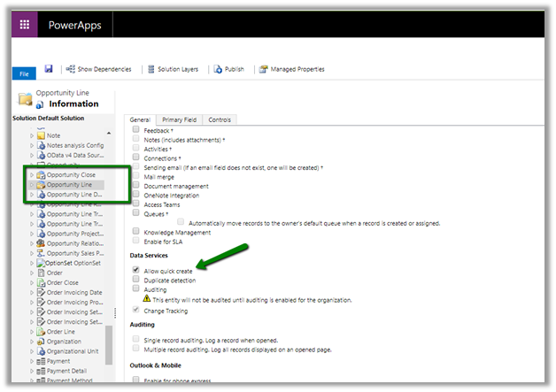The width and height of the screenshot is (556, 392).
Task: Click the Save disk icon
Action: point(48,68)
